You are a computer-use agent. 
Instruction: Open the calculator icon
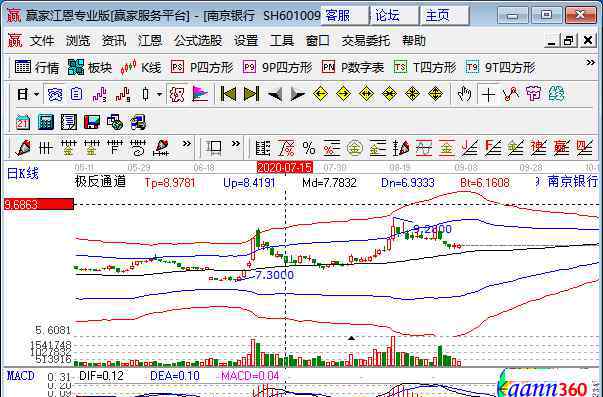click(46, 122)
